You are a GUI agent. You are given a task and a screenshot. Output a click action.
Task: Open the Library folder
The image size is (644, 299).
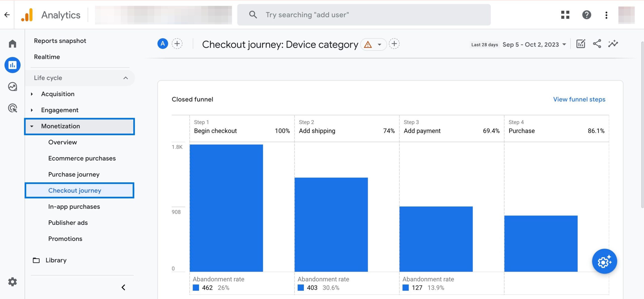[56, 260]
